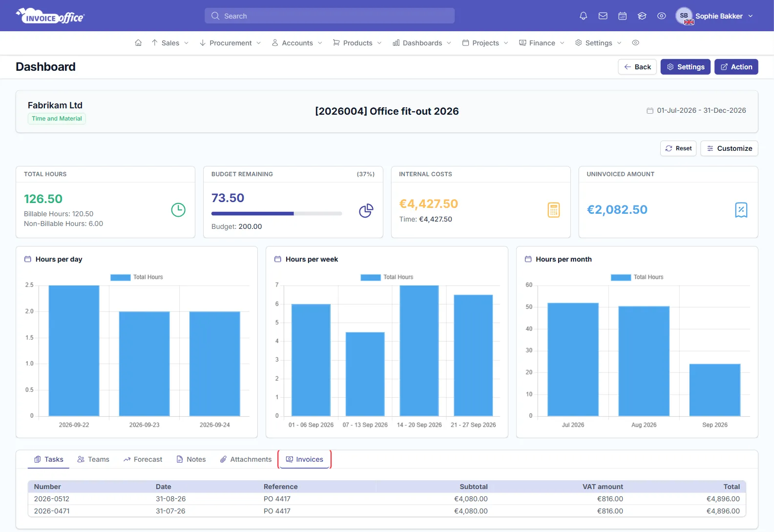Click the magnifier icon in search bar
Viewport: 774px width, 532px height.
[x=215, y=16]
